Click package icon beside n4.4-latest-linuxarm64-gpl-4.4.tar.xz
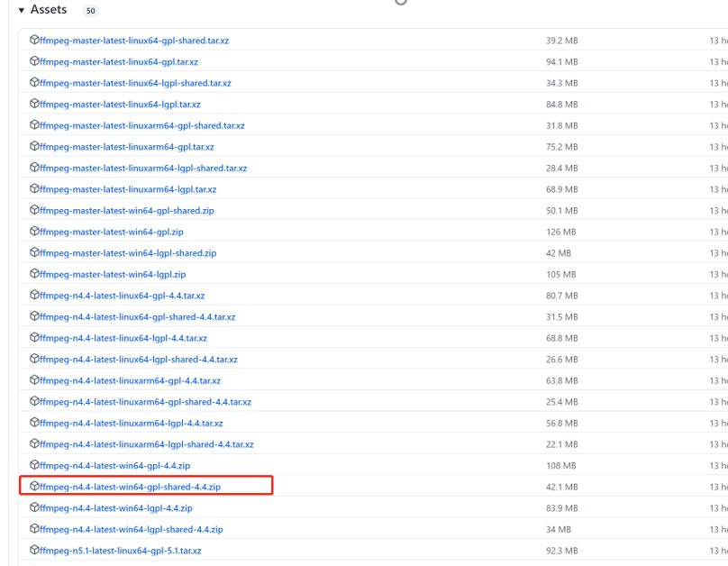 pos(34,379)
